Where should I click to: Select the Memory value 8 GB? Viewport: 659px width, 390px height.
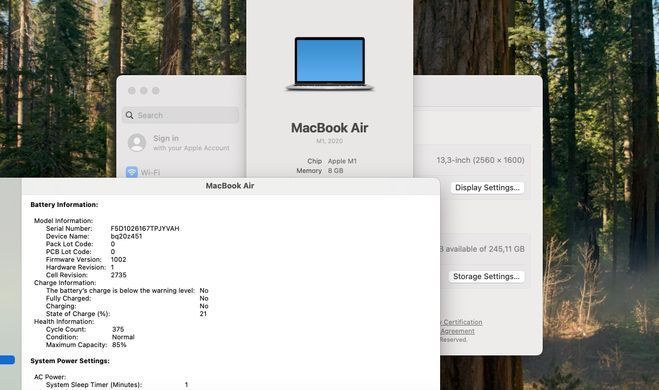coord(335,171)
